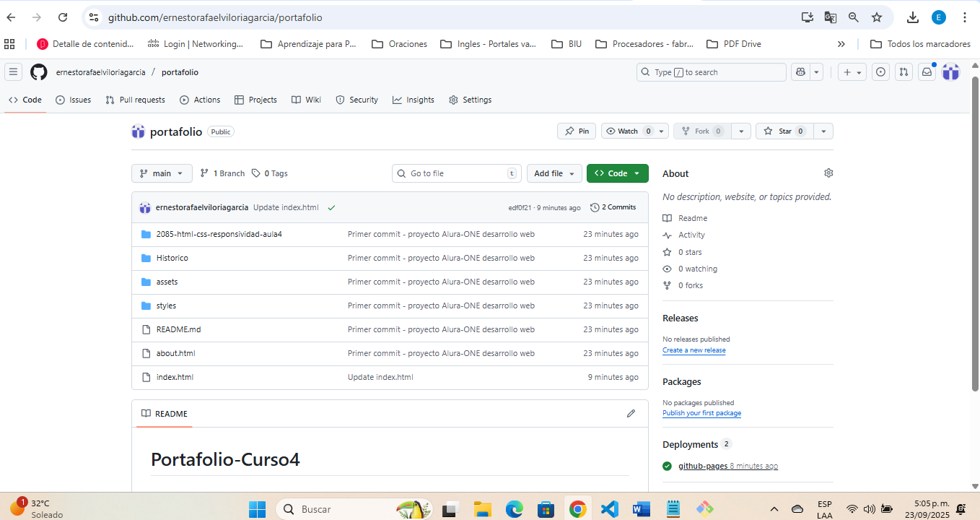Expand the star lists dropdown arrow

pos(823,131)
